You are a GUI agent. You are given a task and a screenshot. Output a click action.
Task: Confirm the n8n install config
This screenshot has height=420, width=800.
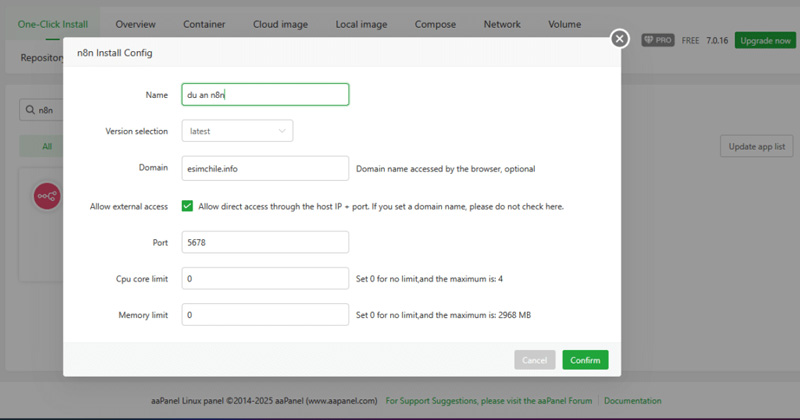click(585, 360)
